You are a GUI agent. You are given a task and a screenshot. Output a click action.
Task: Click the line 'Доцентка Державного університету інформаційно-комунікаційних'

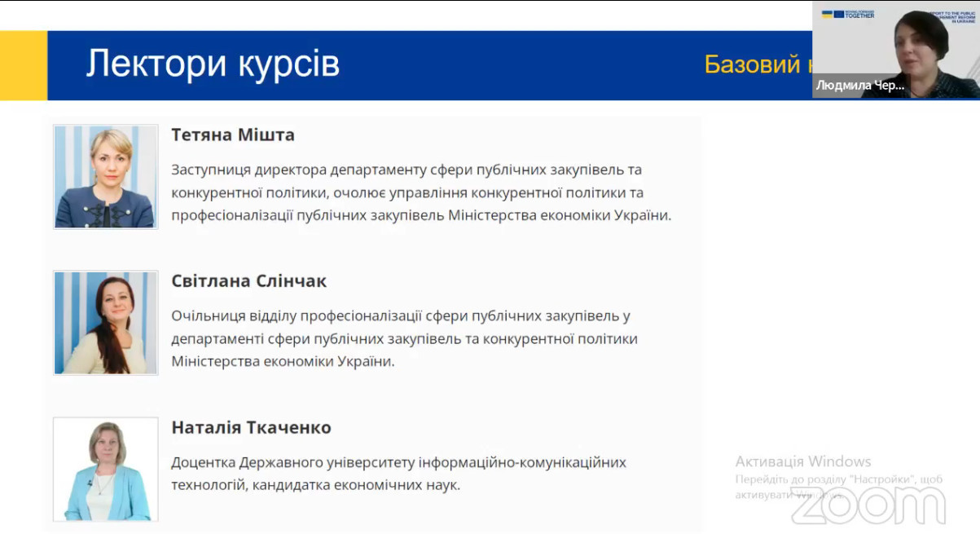tap(399, 462)
